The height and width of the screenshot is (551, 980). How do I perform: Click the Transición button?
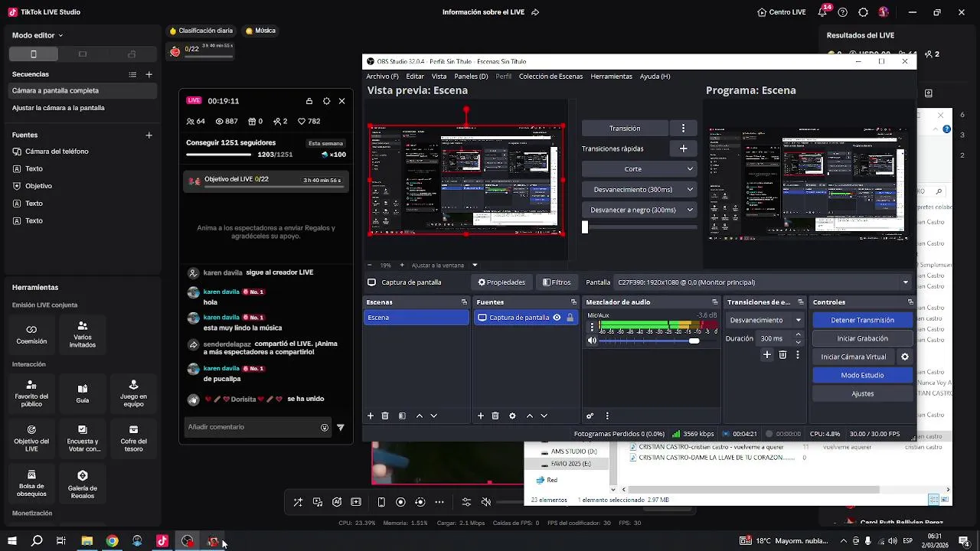(x=625, y=128)
